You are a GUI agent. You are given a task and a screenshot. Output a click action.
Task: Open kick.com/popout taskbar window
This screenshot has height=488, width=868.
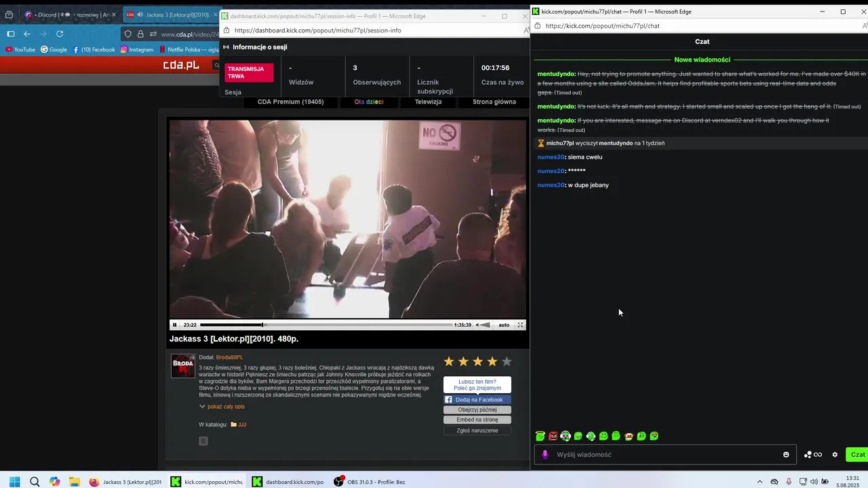(x=206, y=482)
